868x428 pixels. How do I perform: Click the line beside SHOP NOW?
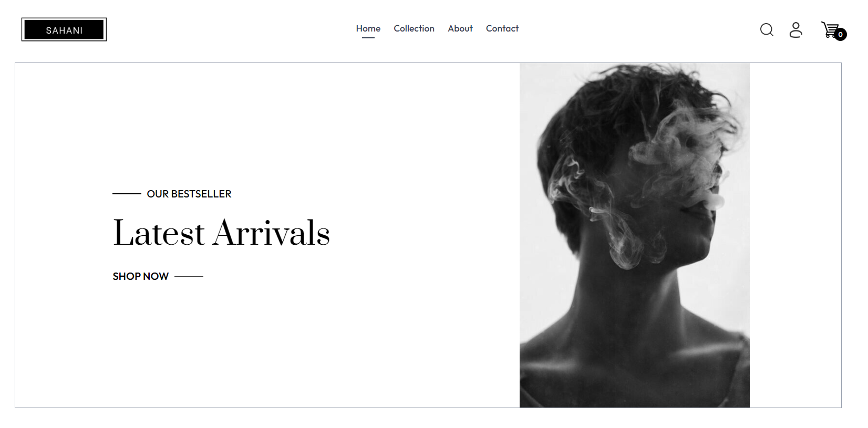pyautogui.click(x=189, y=276)
